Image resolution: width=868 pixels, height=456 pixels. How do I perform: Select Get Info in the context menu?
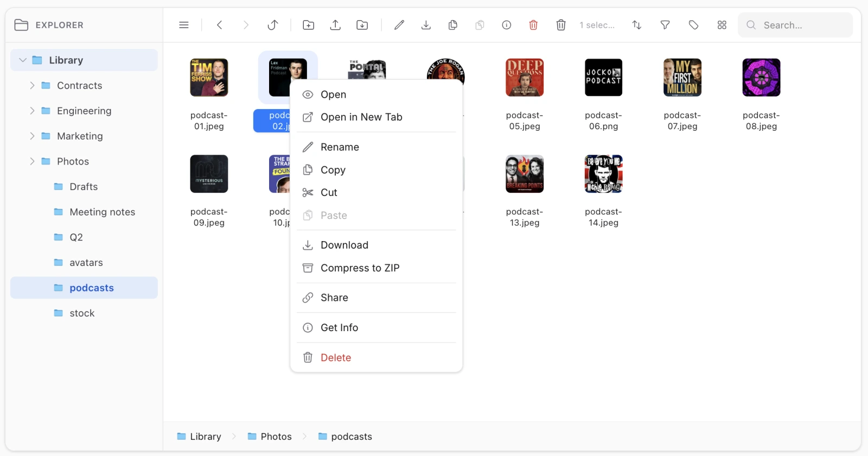376,328
